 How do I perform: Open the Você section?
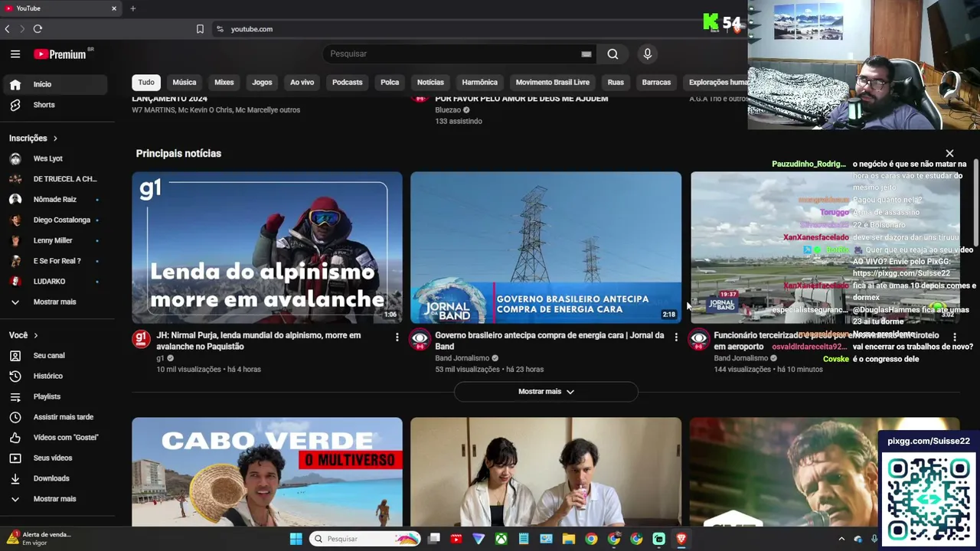click(x=23, y=335)
